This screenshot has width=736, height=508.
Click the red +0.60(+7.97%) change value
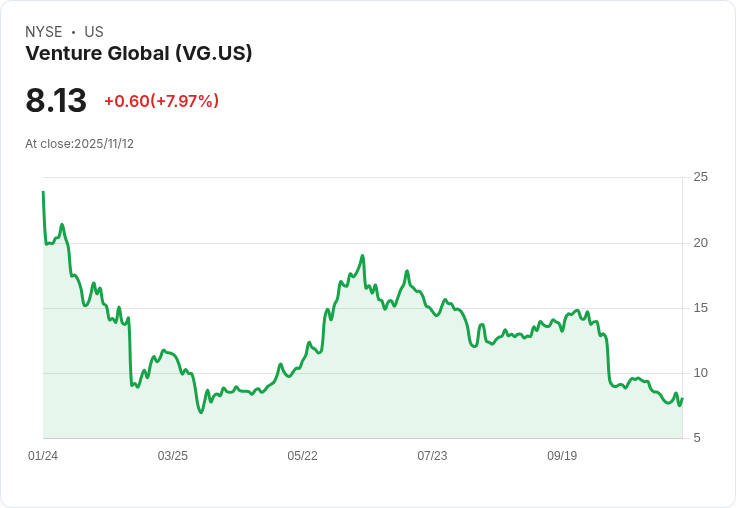coord(161,101)
